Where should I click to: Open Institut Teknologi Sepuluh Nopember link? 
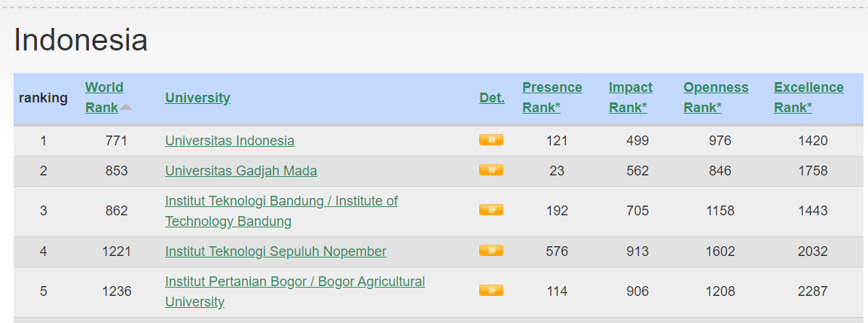276,251
